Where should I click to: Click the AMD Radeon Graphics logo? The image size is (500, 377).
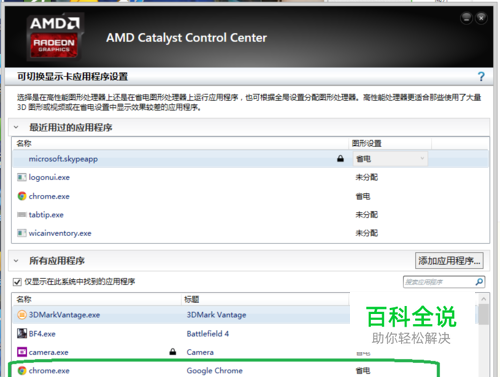(55, 37)
